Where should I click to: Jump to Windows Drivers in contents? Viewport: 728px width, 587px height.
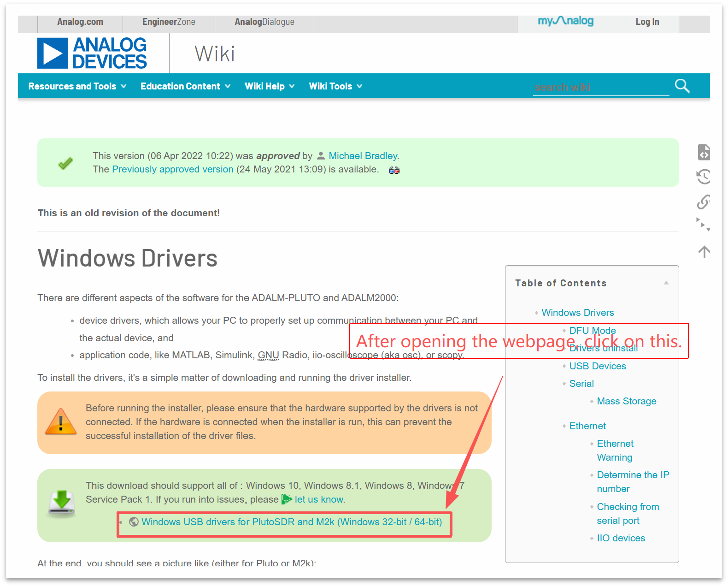578,313
